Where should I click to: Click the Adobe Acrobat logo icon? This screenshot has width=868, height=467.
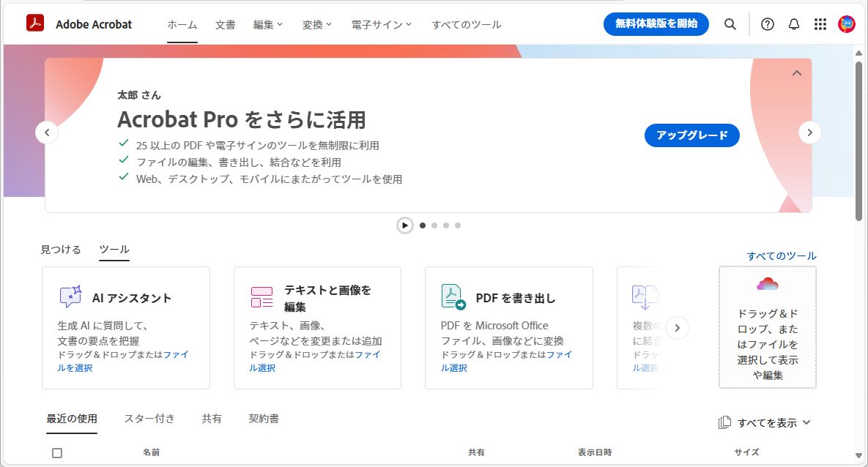[x=35, y=23]
